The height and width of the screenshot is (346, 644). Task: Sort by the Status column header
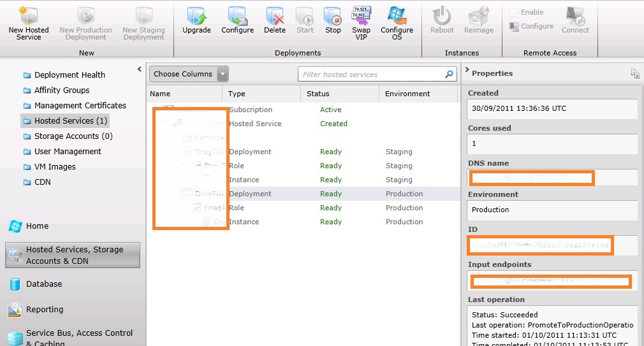click(318, 94)
